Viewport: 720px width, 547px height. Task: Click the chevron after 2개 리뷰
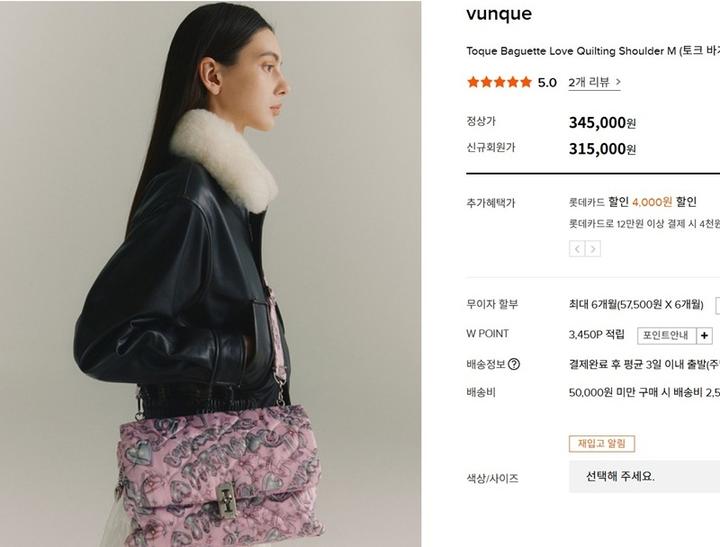[618, 82]
